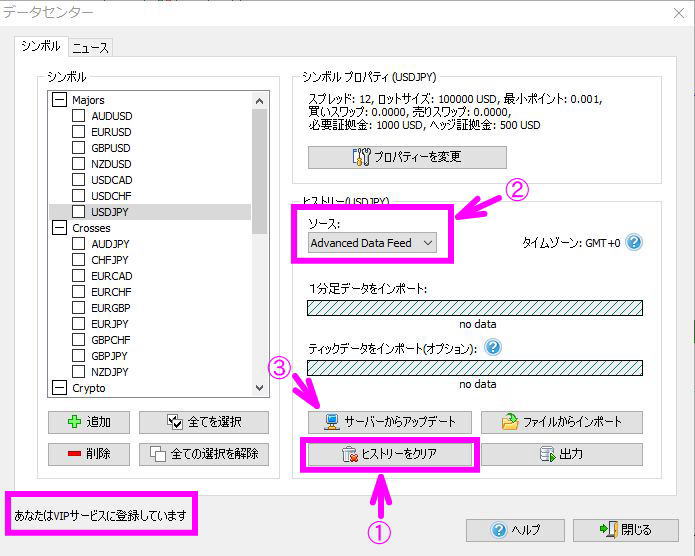Click the Select All (全てを選択) button

tap(204, 422)
